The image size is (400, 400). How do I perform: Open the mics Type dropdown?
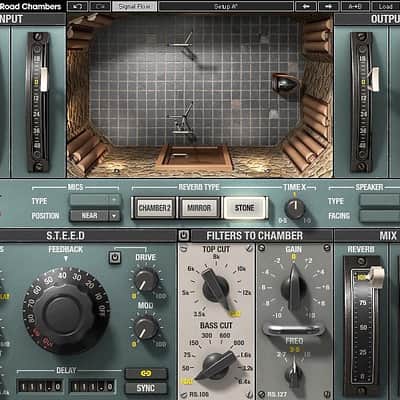[95, 200]
